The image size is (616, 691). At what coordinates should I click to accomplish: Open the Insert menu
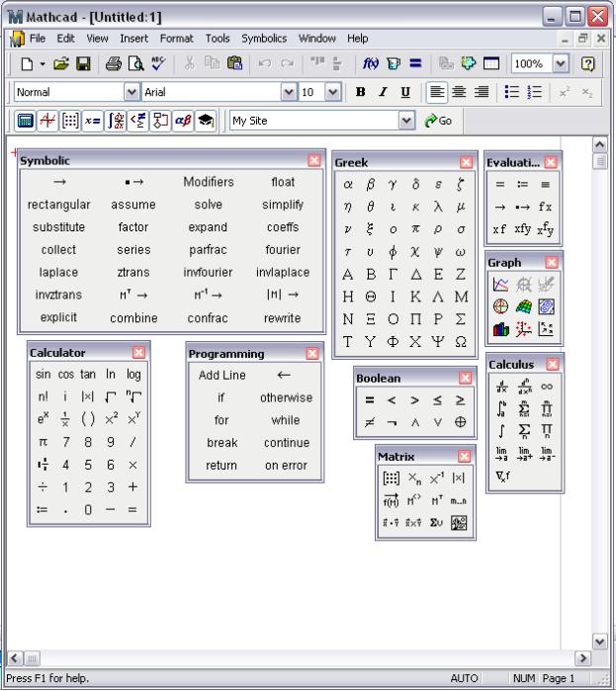click(x=133, y=39)
